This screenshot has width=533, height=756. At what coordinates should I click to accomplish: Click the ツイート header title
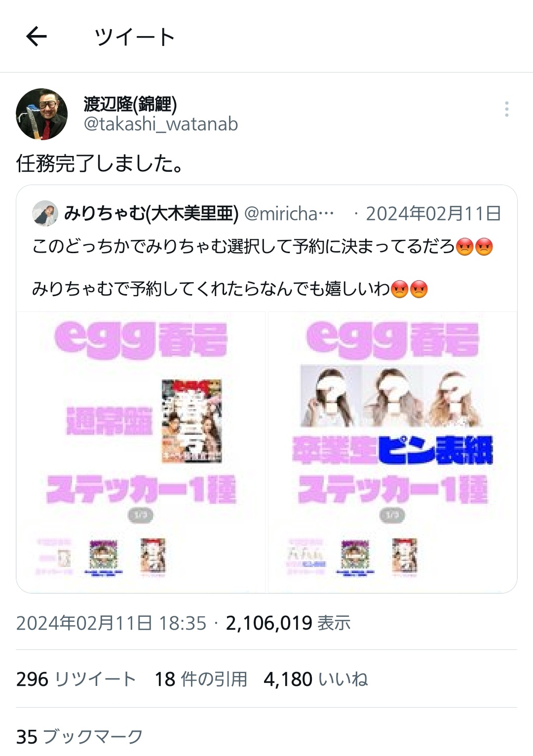coord(135,37)
